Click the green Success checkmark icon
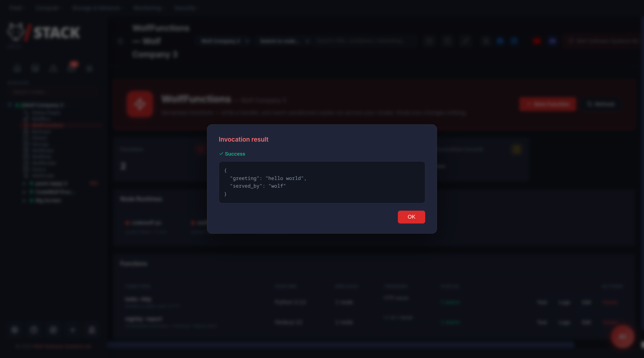The width and height of the screenshot is (644, 358). tap(221, 154)
